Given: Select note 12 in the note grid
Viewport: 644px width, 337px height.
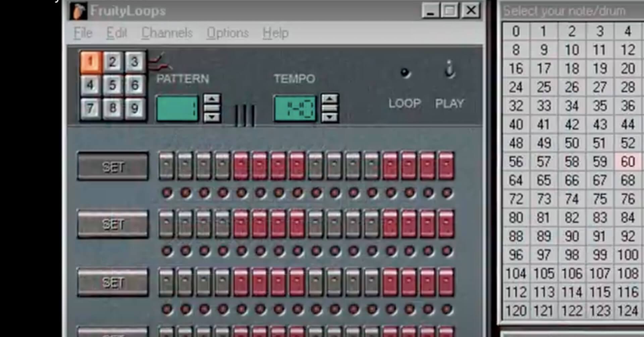Looking at the screenshot, I should coord(628,50).
